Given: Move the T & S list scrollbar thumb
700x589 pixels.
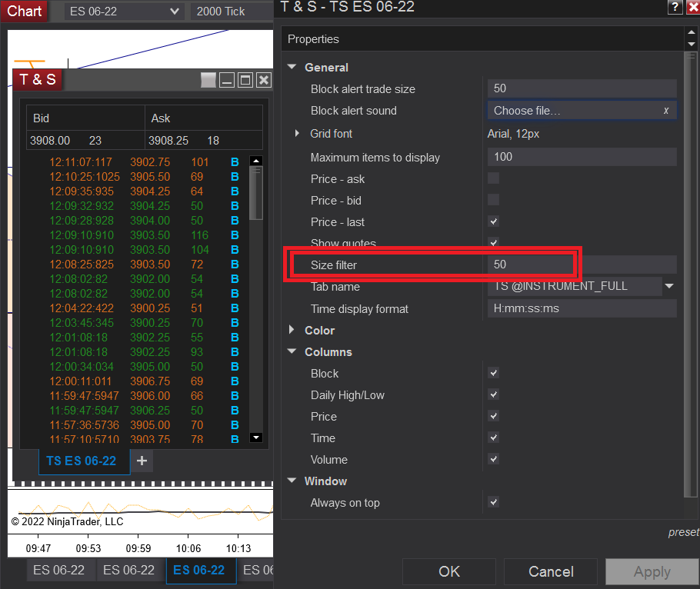Looking at the screenshot, I should 256,193.
